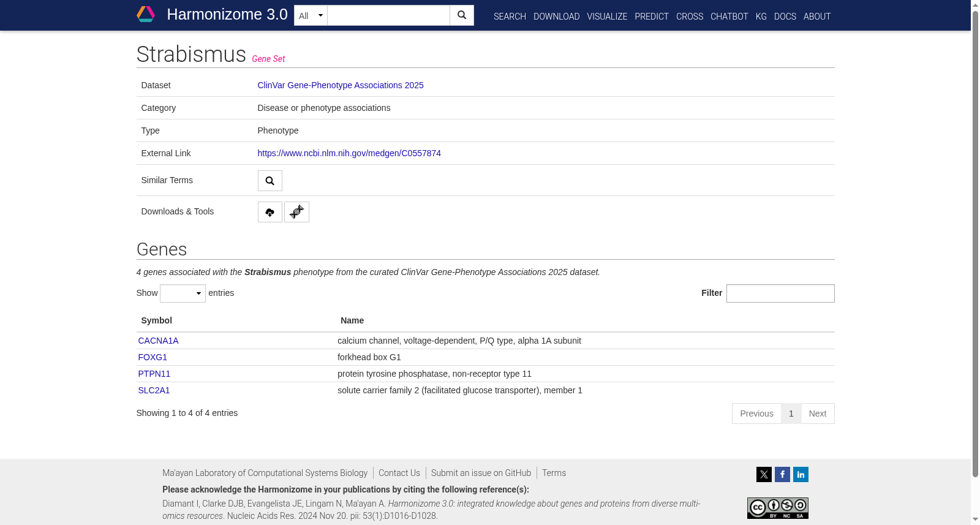The width and height of the screenshot is (980, 525).
Task: Open the DOWNLOAD menu item
Action: pos(556,17)
